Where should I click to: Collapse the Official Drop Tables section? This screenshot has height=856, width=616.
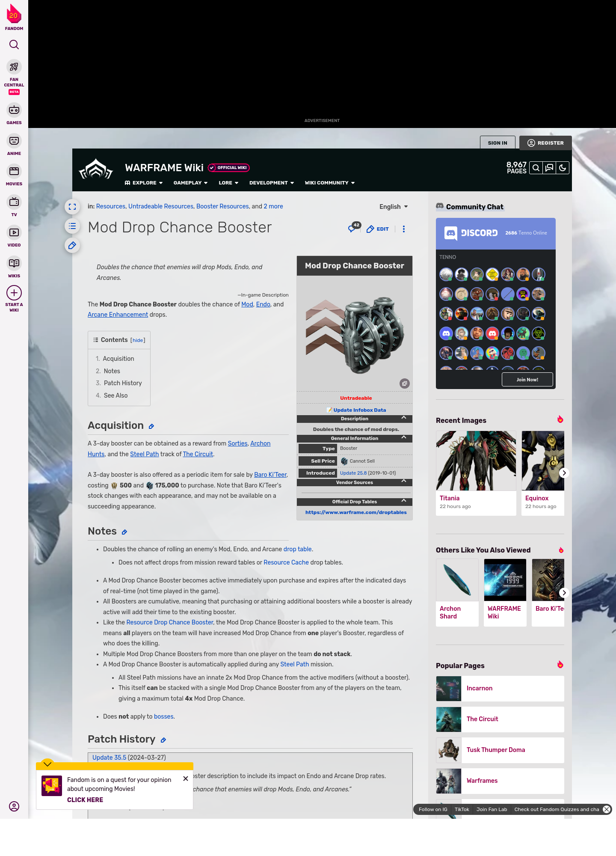coord(404,501)
